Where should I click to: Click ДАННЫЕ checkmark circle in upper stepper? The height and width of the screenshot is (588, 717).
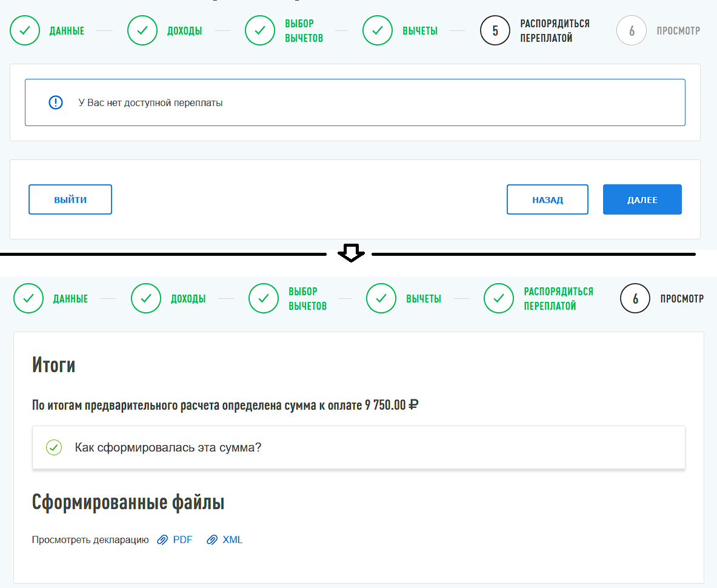[25, 31]
